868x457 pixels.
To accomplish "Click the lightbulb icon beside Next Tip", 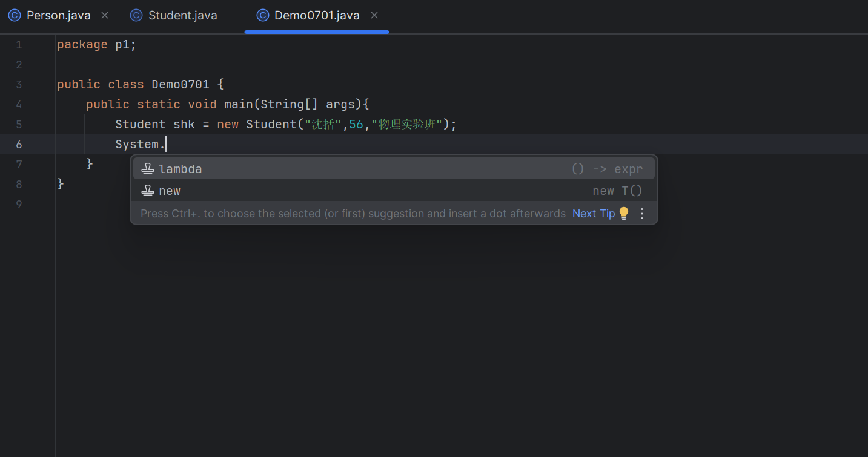I will [x=623, y=213].
